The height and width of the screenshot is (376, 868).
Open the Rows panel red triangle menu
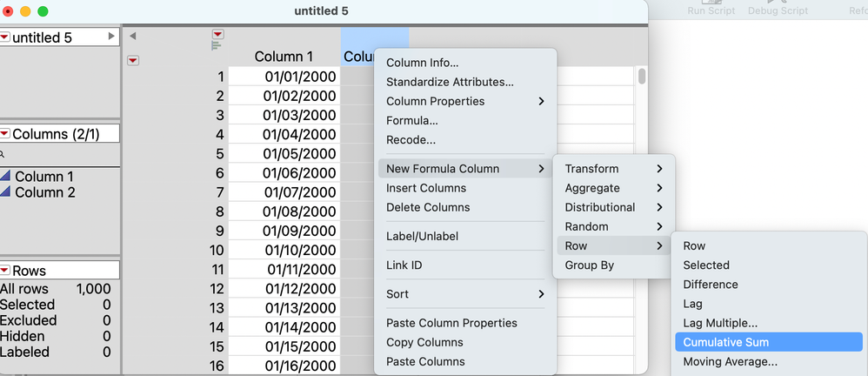pyautogui.click(x=5, y=270)
